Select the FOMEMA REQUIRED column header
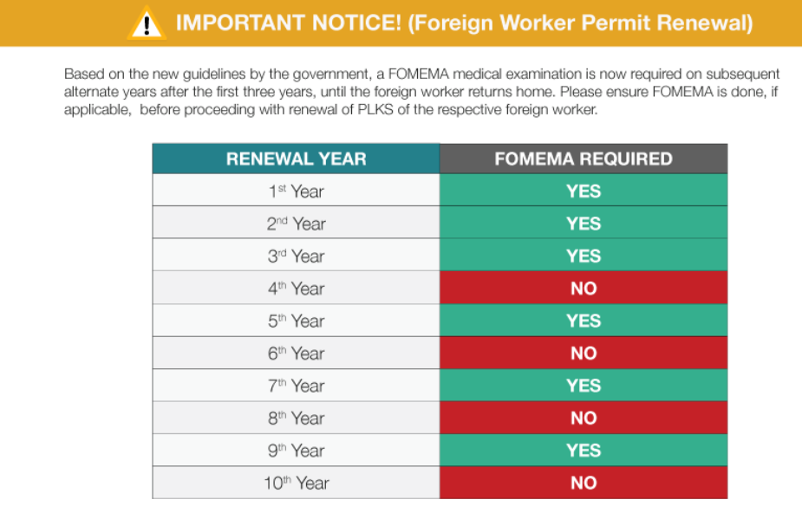This screenshot has width=802, height=532. [584, 159]
